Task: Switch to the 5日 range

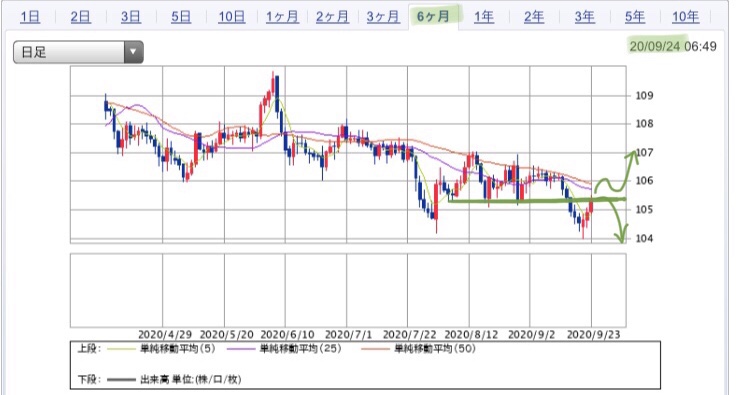Action: click(181, 17)
